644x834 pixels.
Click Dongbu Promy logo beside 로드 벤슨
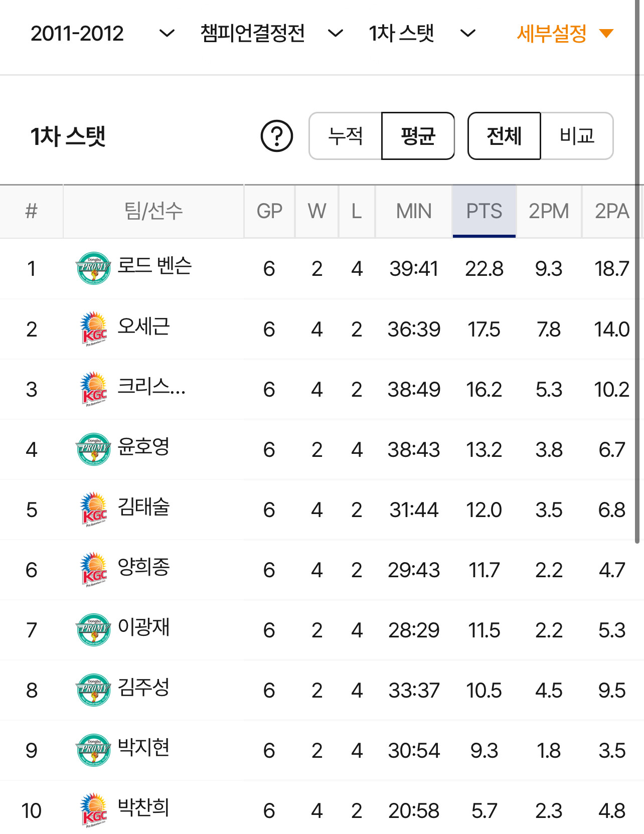coord(93,268)
